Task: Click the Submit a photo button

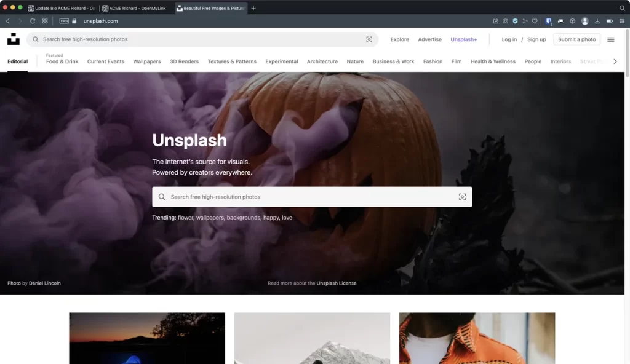Action: pyautogui.click(x=576, y=39)
